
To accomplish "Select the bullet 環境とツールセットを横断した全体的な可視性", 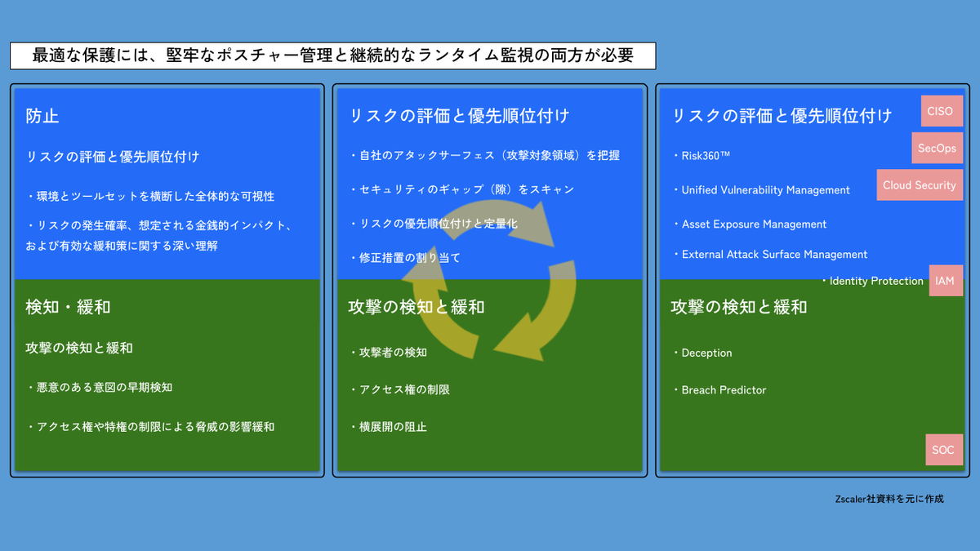I will tap(149, 197).
